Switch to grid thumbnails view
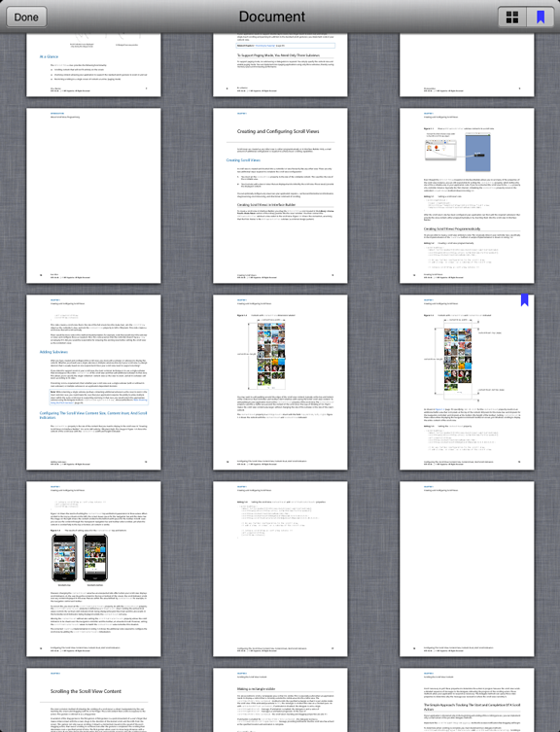This screenshot has width=560, height=732. (512, 17)
